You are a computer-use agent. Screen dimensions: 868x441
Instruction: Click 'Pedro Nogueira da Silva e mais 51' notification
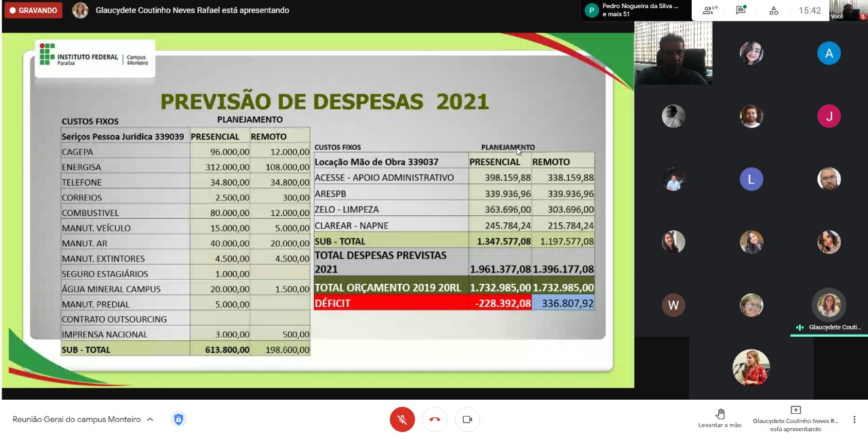636,10
